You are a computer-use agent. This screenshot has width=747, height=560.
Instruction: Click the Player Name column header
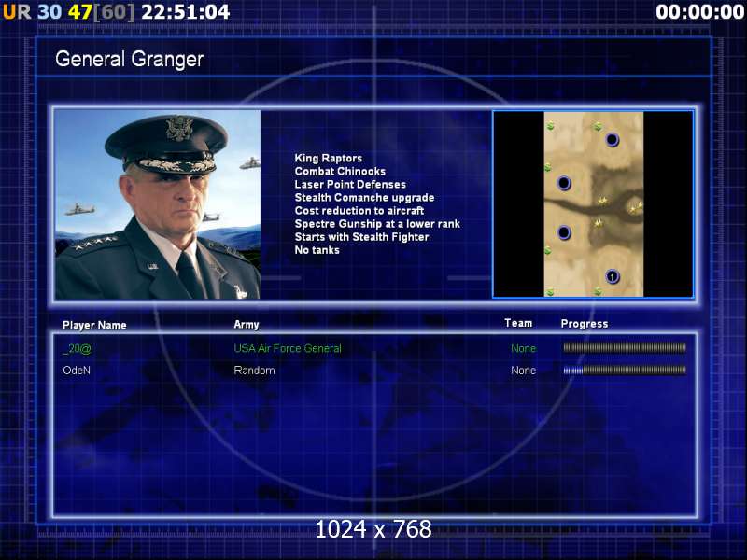[94, 326]
